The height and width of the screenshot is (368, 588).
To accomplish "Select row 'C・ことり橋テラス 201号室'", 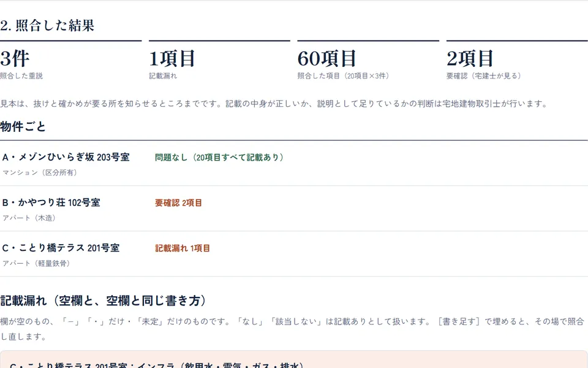I will tap(294, 254).
